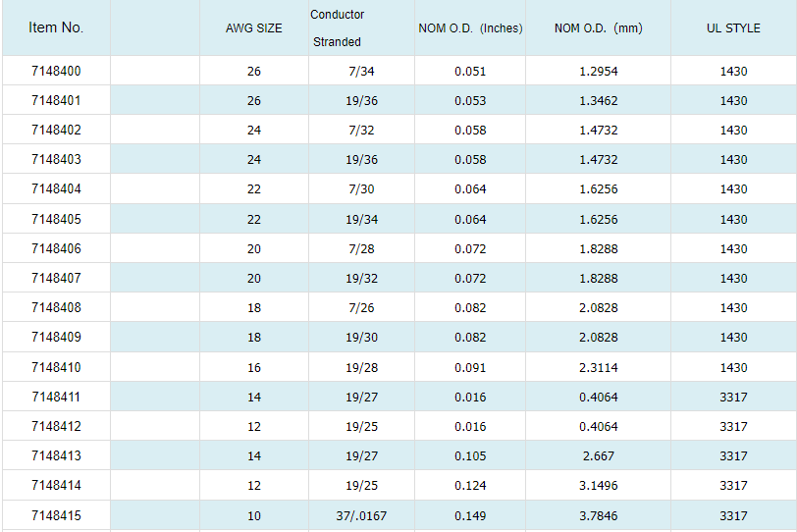797x532 pixels.
Task: Click the Item No. column header
Action: [x=56, y=27]
